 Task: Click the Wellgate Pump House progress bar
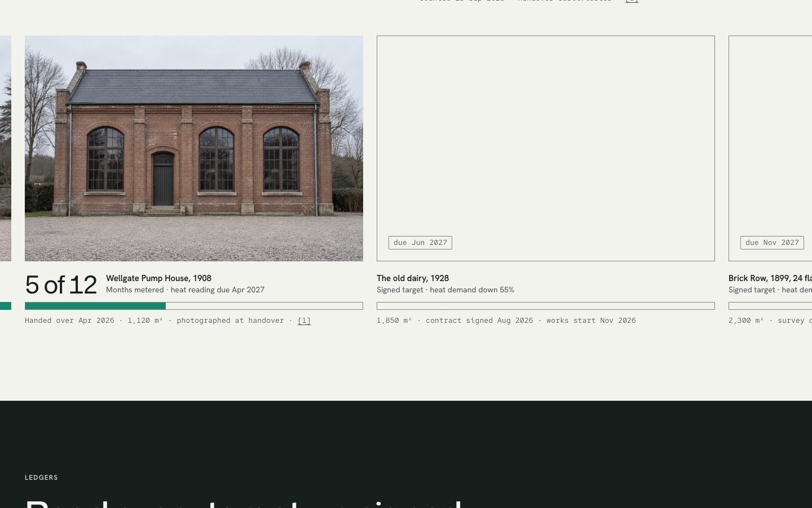(194, 306)
